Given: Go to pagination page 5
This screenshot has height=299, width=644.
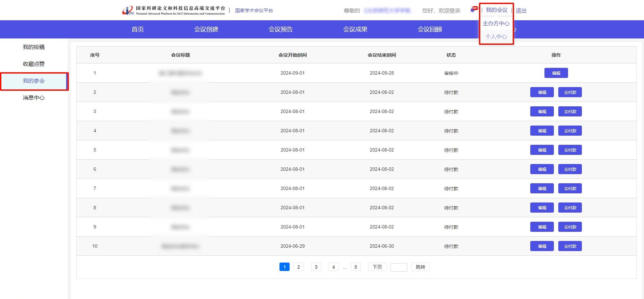Looking at the screenshot, I should click(356, 267).
